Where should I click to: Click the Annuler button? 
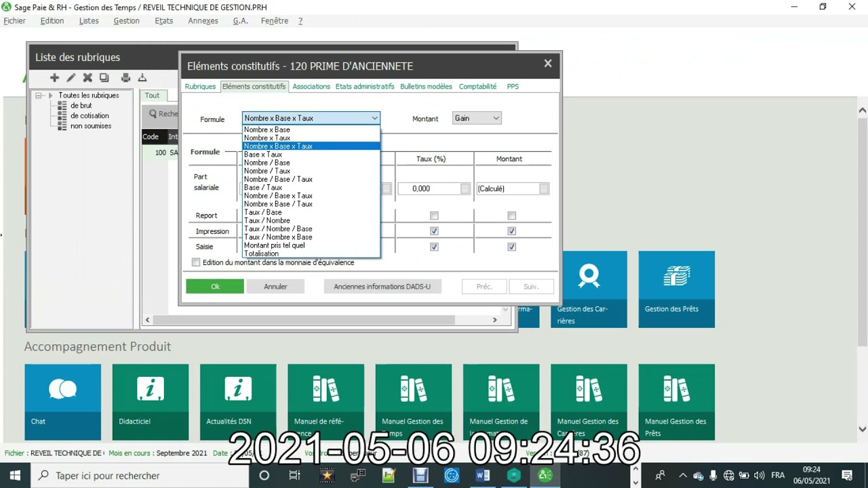coord(275,287)
